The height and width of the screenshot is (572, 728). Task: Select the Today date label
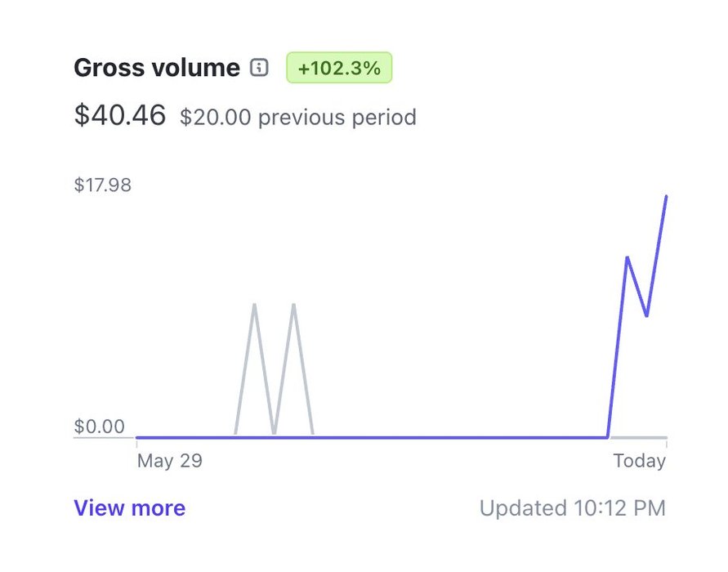click(640, 461)
